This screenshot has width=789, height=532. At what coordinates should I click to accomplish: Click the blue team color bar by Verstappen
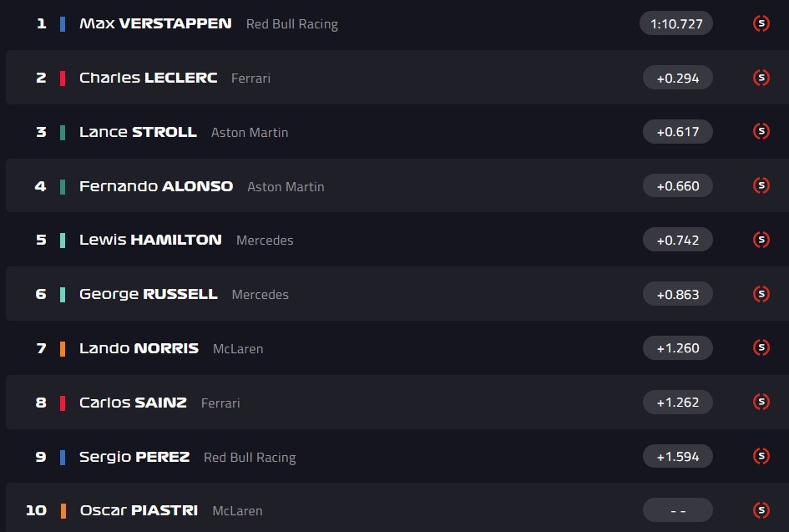click(x=63, y=23)
